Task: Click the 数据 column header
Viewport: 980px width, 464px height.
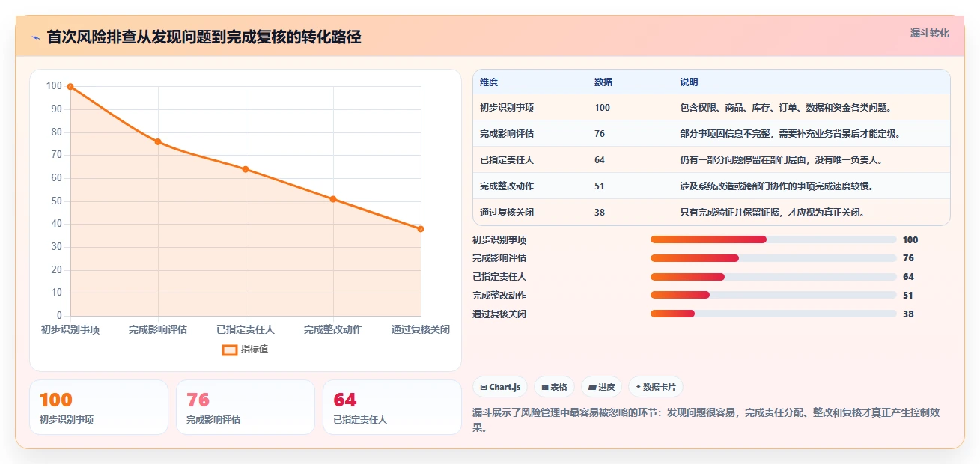Action: click(x=603, y=82)
